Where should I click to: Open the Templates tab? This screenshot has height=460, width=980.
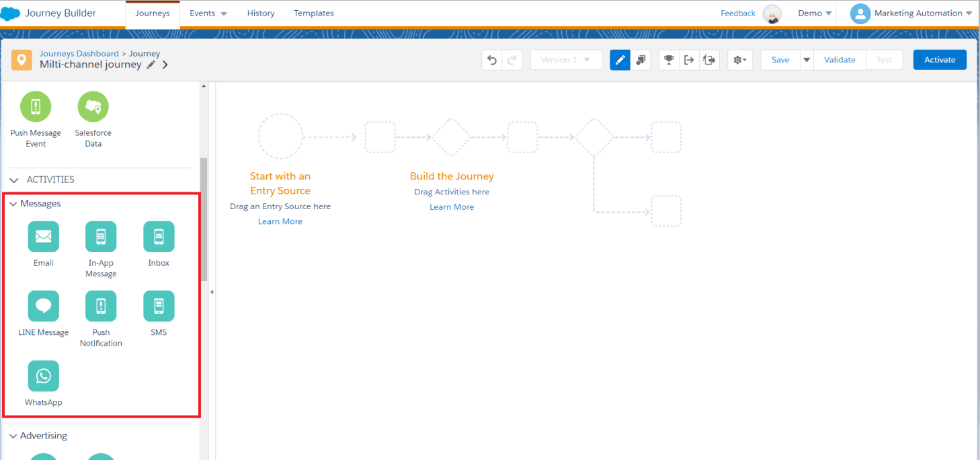point(314,13)
